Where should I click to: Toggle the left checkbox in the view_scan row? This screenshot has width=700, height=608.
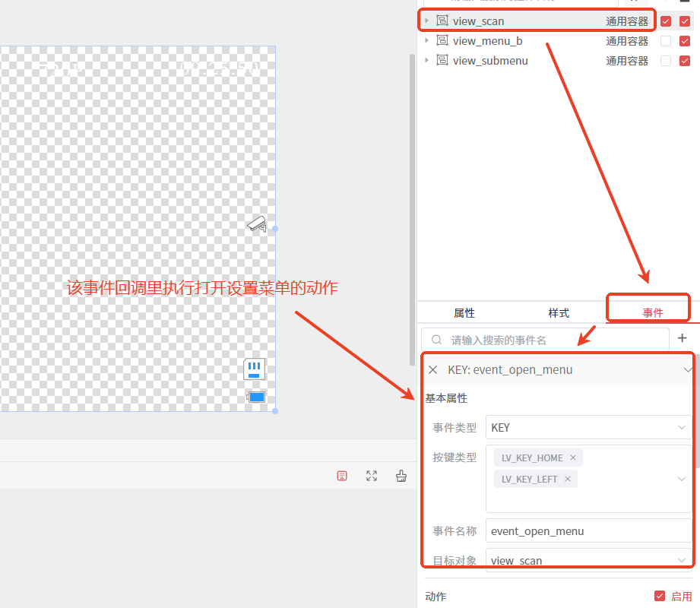pyautogui.click(x=666, y=21)
